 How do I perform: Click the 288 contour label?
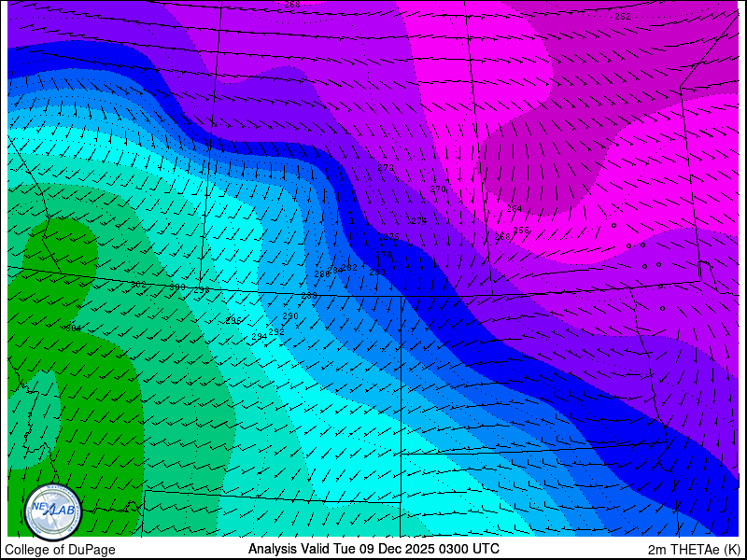(x=309, y=296)
